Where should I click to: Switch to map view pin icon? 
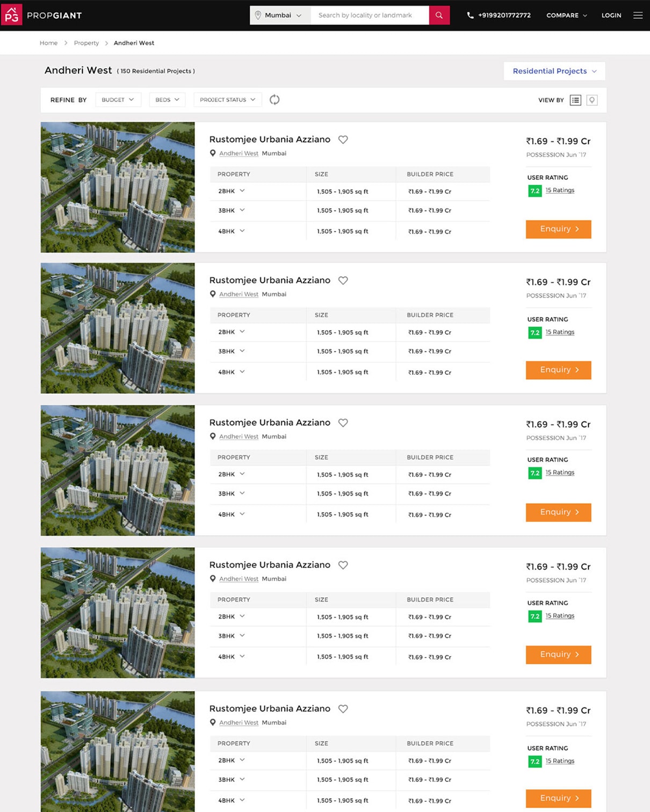(x=592, y=100)
